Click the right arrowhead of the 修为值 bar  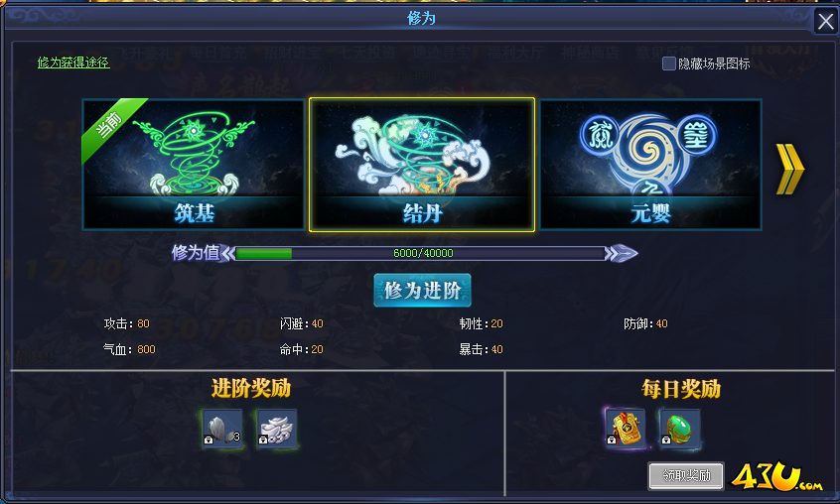pyautogui.click(x=622, y=253)
